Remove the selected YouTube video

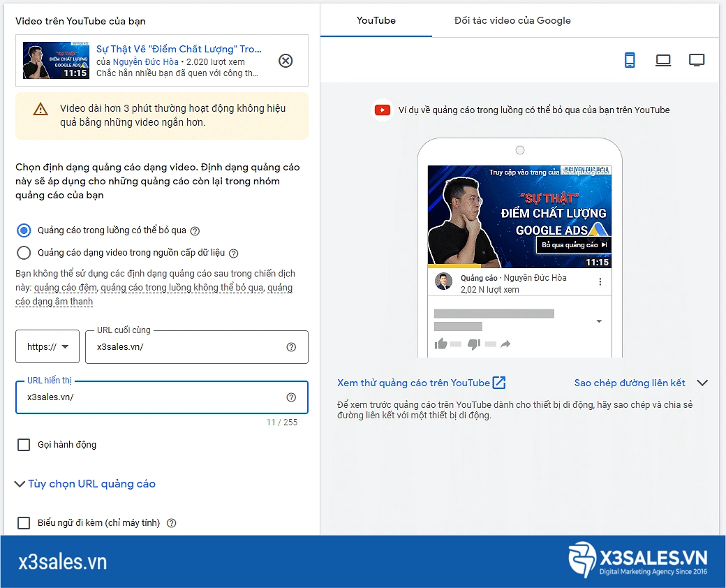(x=286, y=61)
